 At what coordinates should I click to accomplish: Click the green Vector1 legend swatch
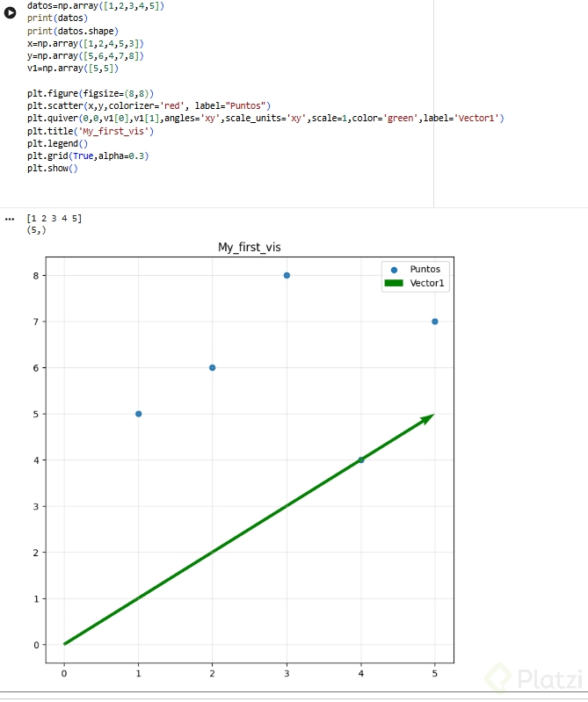tap(394, 283)
